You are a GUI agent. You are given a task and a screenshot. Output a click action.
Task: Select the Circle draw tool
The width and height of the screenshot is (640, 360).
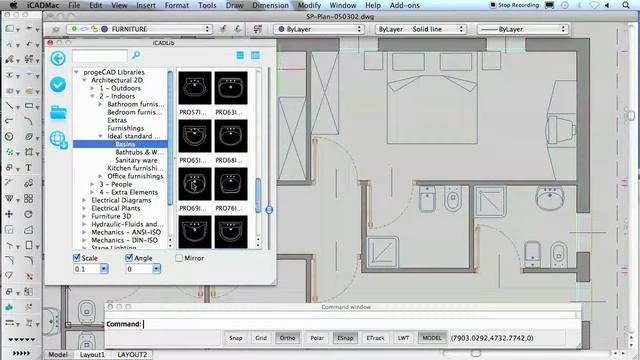coord(9,137)
